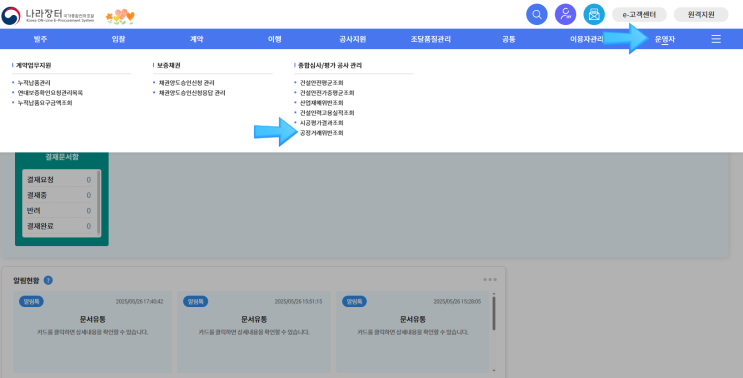Open the 공사지원 menu
The image size is (743, 378).
353,39
